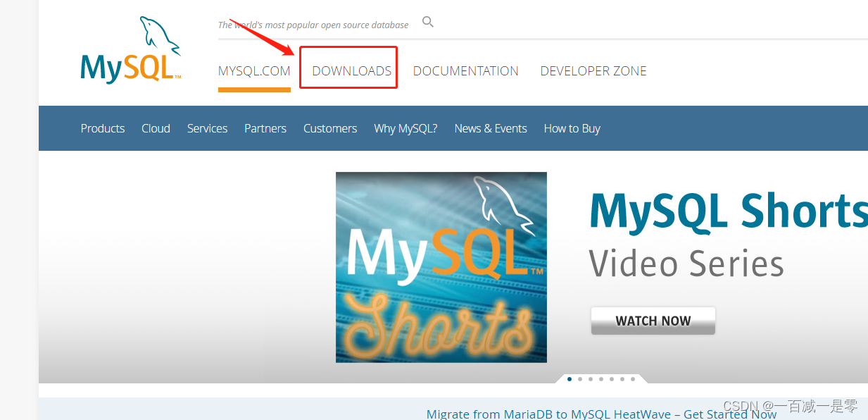This screenshot has width=868, height=420.
Task: Open the Why MySQL? menu item
Action: (x=405, y=128)
